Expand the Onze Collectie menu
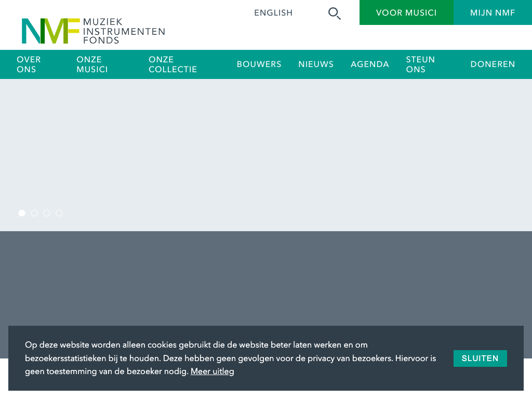This screenshot has height=399, width=532. 172,64
